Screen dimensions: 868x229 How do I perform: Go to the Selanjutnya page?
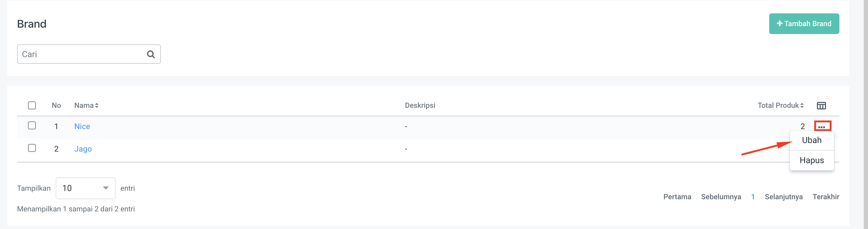point(783,197)
